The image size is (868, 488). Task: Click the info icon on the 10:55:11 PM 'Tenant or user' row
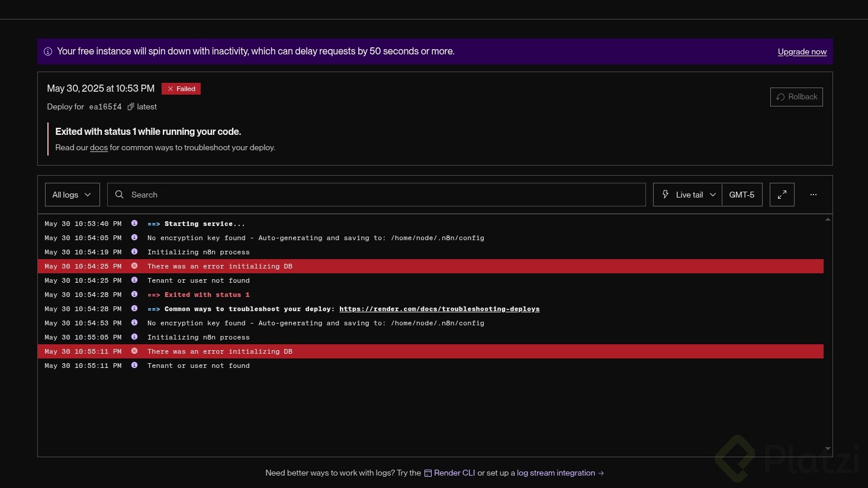click(x=134, y=366)
